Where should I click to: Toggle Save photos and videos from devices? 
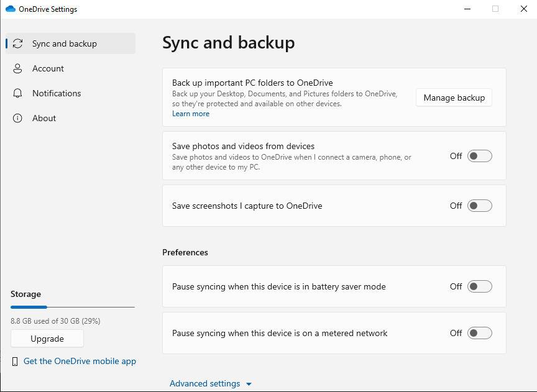coord(479,156)
